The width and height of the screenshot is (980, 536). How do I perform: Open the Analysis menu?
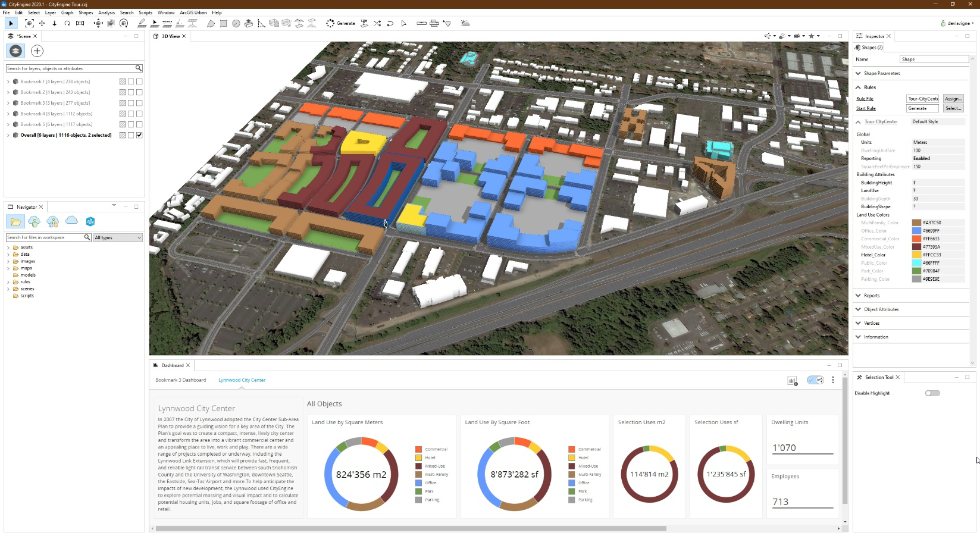[x=107, y=12]
